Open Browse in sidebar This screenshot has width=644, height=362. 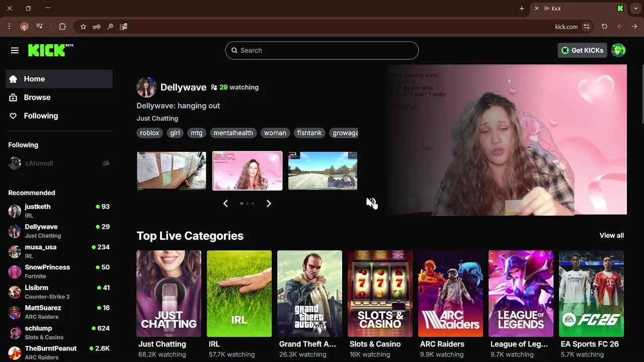(x=59, y=98)
